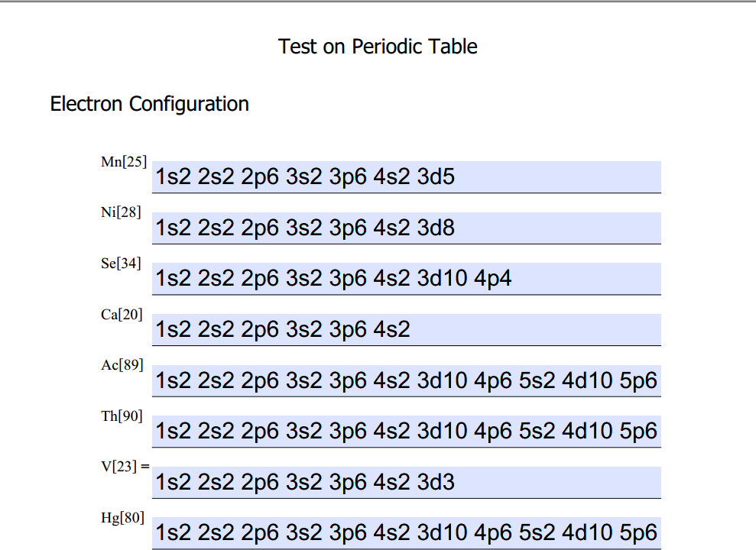The width and height of the screenshot is (756, 550).
Task: Focus the Se[34] answer text field
Action: (407, 278)
